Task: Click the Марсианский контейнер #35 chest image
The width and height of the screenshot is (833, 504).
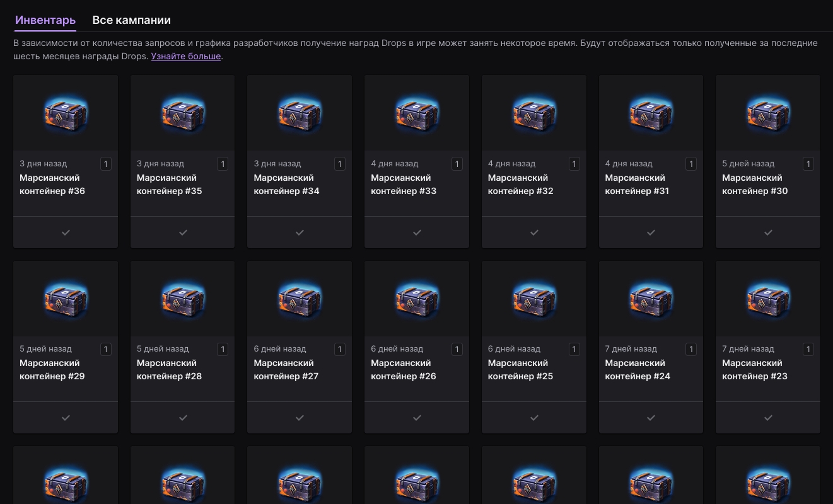Action: [x=183, y=114]
